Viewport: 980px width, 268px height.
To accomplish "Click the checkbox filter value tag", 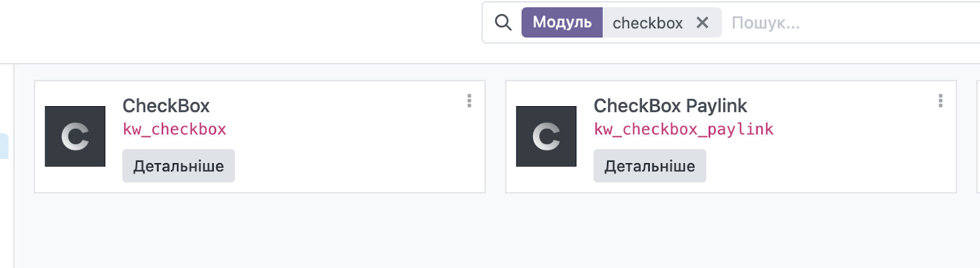I will pos(647,23).
